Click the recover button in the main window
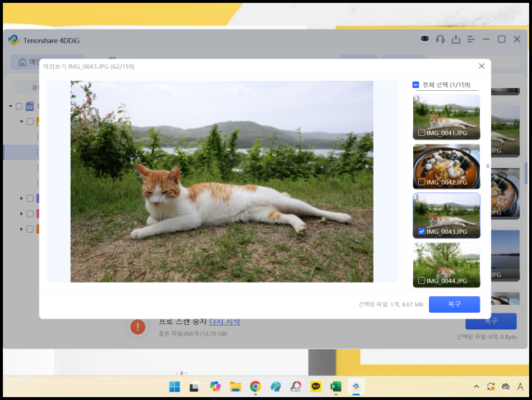 491,321
